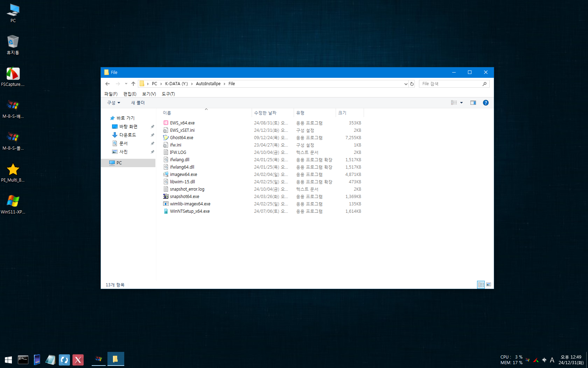Select PC in the navigation pane

point(128,163)
